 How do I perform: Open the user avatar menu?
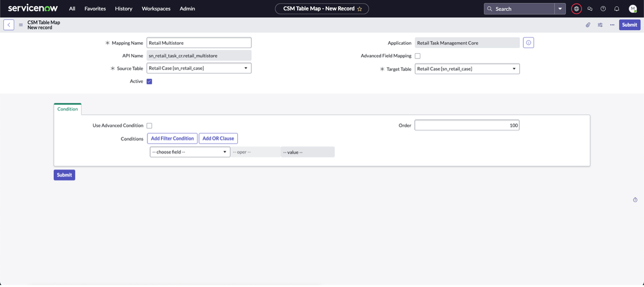(633, 9)
